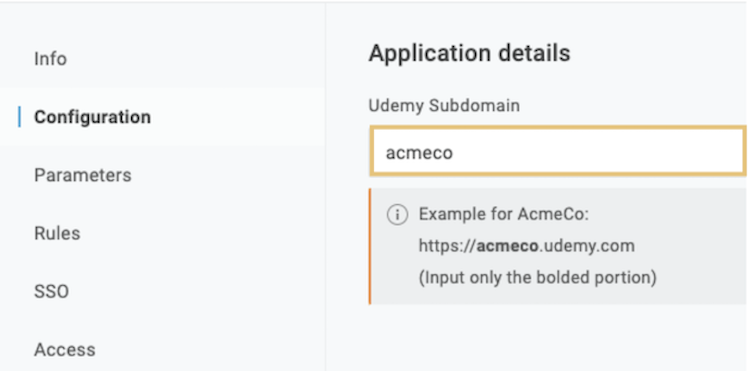The height and width of the screenshot is (371, 750).
Task: Click the orange left border of hint box
Action: (x=370, y=246)
